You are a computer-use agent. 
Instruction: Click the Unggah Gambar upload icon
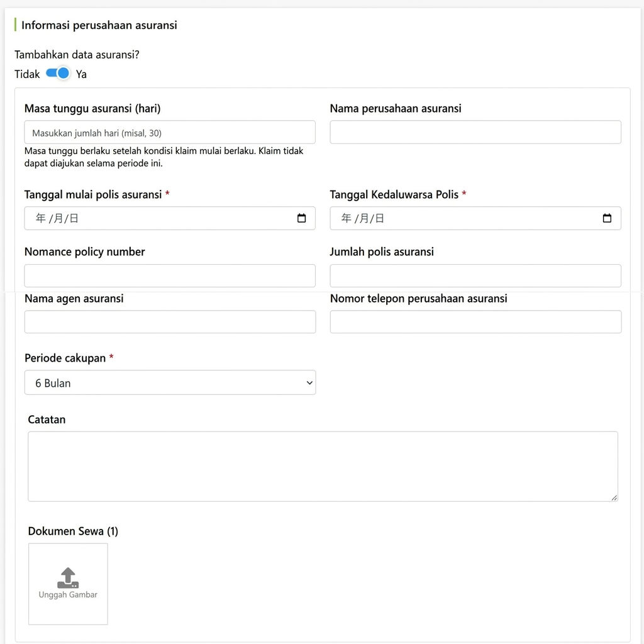[x=68, y=577]
